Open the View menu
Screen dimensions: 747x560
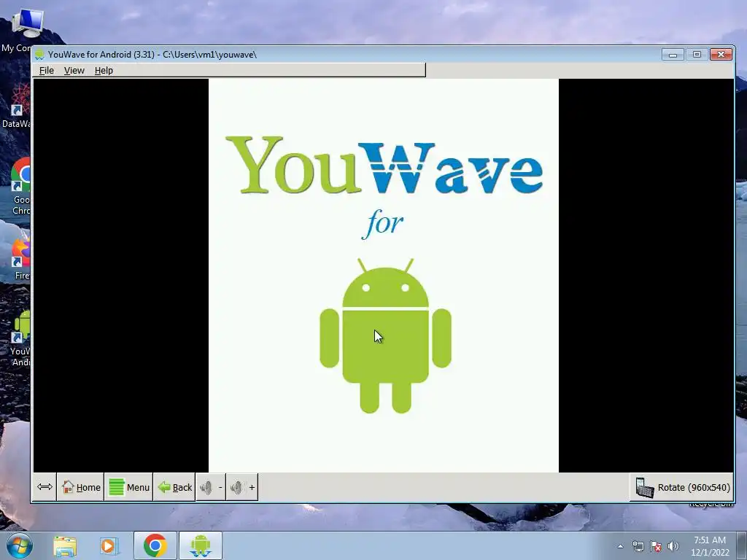[x=74, y=71]
